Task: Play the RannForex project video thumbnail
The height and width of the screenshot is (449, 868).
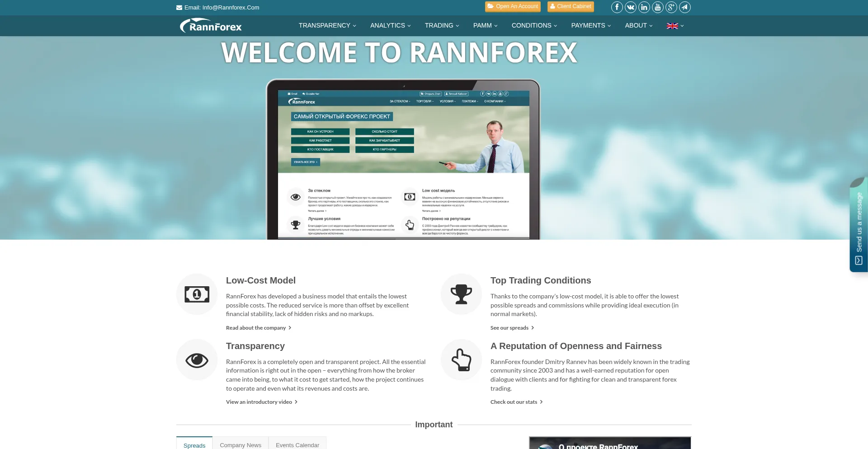Action: pyautogui.click(x=610, y=443)
